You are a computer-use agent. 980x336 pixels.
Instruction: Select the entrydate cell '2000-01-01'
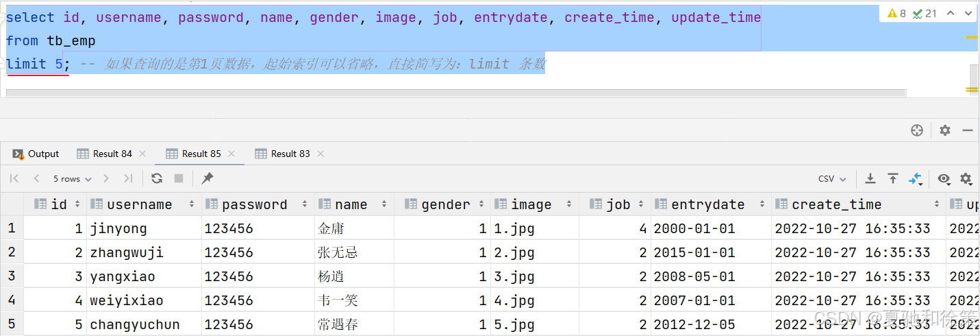pyautogui.click(x=711, y=228)
